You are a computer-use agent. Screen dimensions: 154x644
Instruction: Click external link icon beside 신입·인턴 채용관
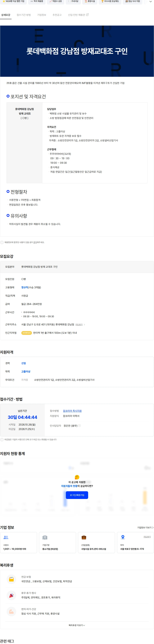point(87,15)
